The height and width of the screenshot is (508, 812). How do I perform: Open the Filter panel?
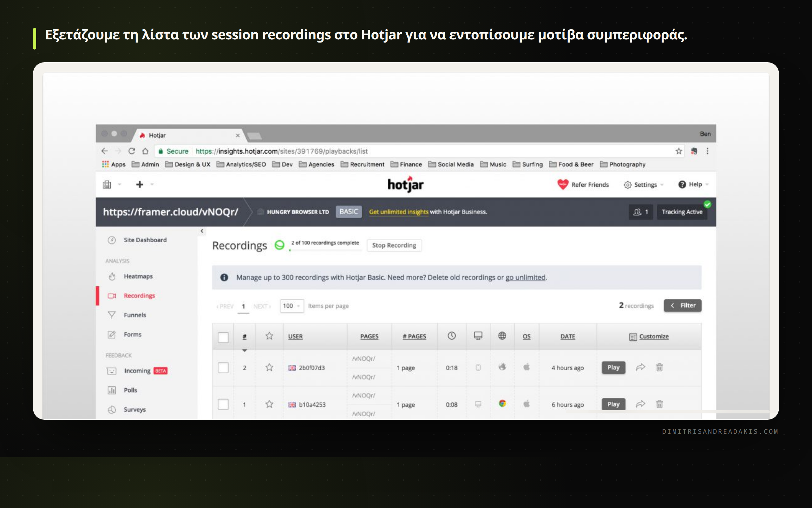coord(683,306)
